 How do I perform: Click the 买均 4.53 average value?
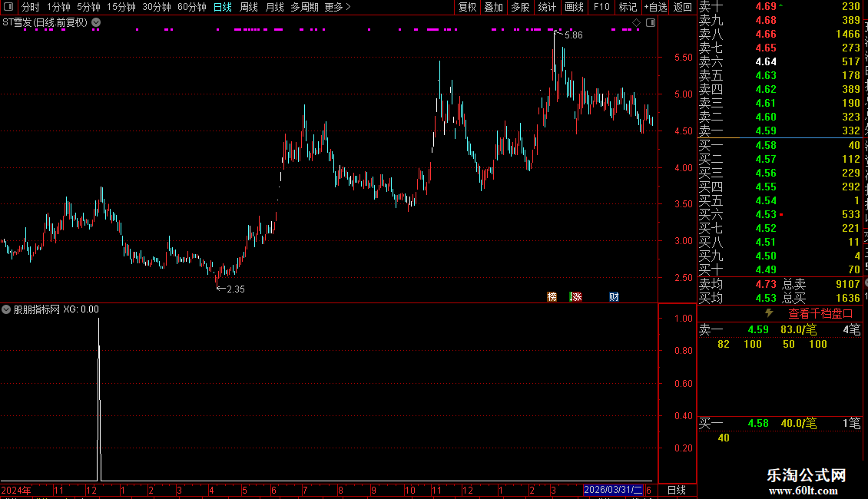pyautogui.click(x=766, y=298)
